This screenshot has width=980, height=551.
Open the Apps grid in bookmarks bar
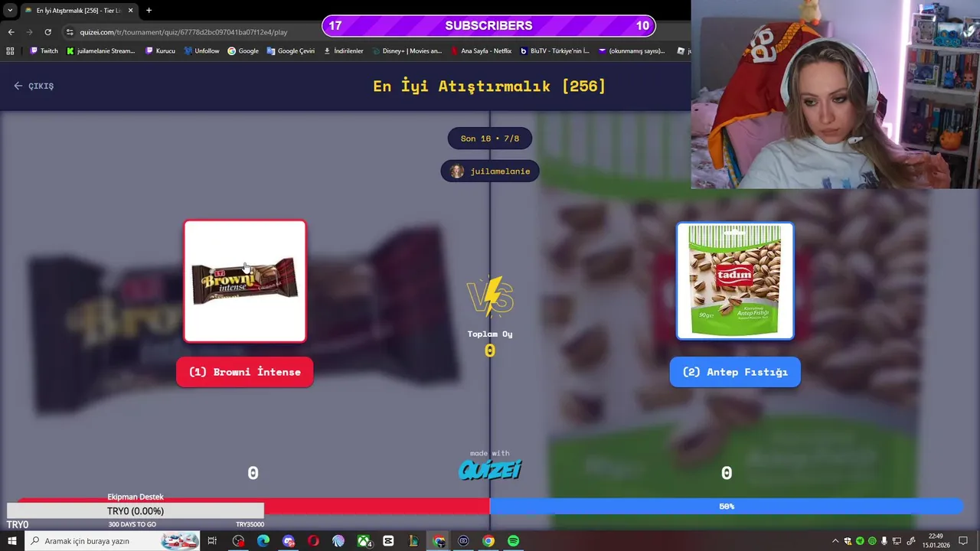coord(10,51)
